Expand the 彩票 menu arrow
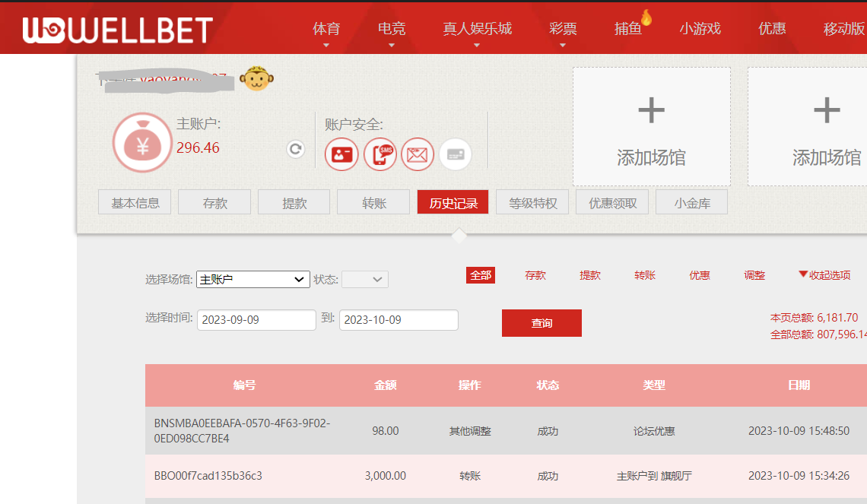The image size is (867, 504). click(x=563, y=46)
